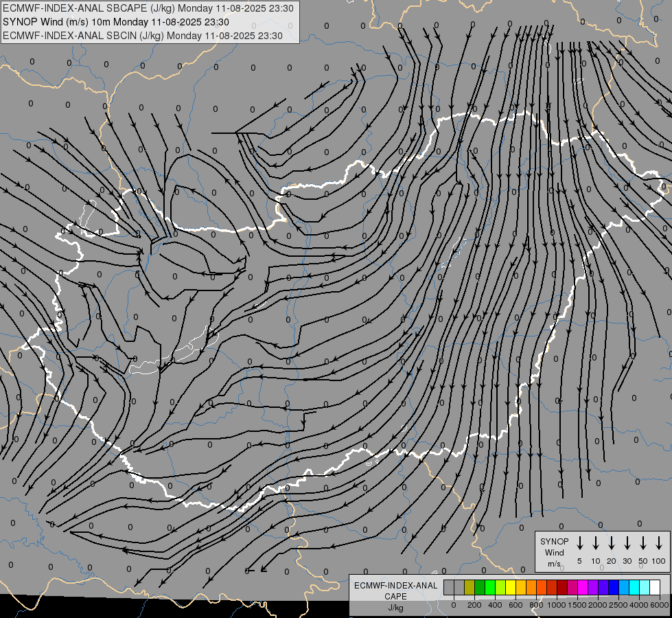Click the orange swatch right of 800 tick
Viewport: 672px width, 618px height.
(542, 587)
